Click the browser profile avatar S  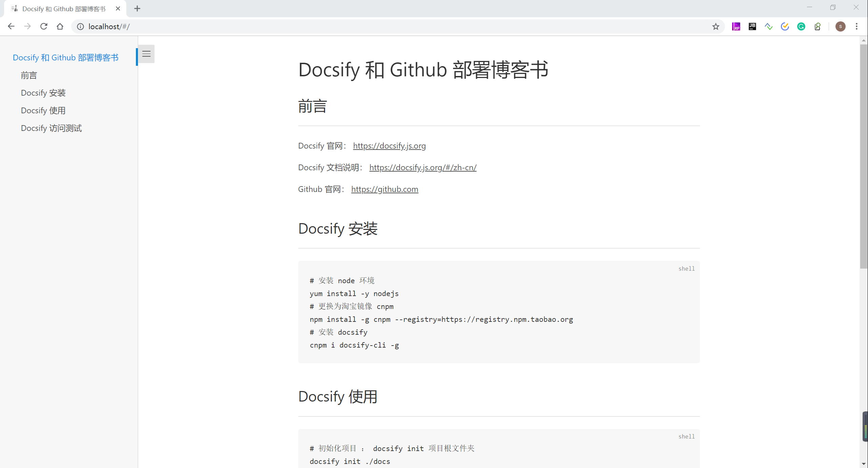[x=841, y=26]
